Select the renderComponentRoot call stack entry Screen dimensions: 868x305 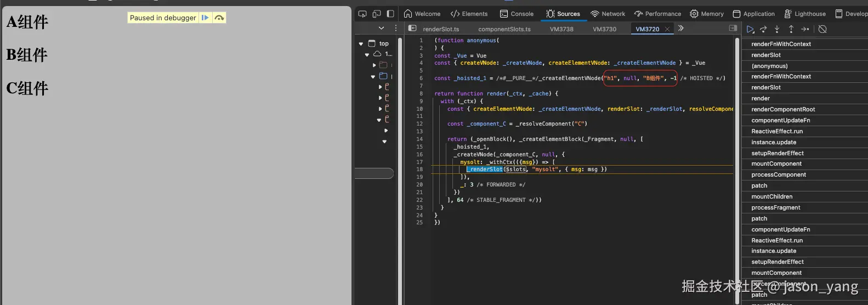[783, 109]
